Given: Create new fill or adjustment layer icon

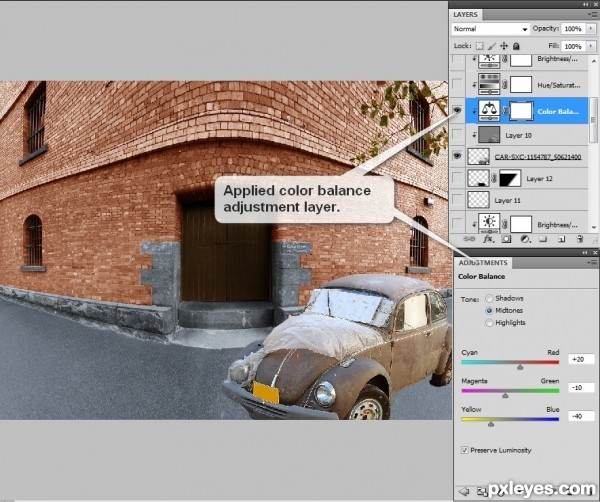Looking at the screenshot, I should pos(525,240).
